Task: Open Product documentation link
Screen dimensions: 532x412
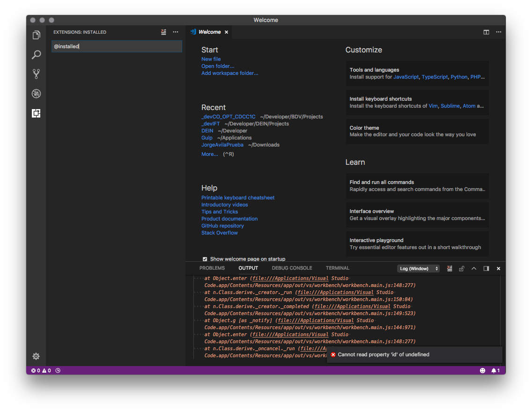Action: click(229, 219)
